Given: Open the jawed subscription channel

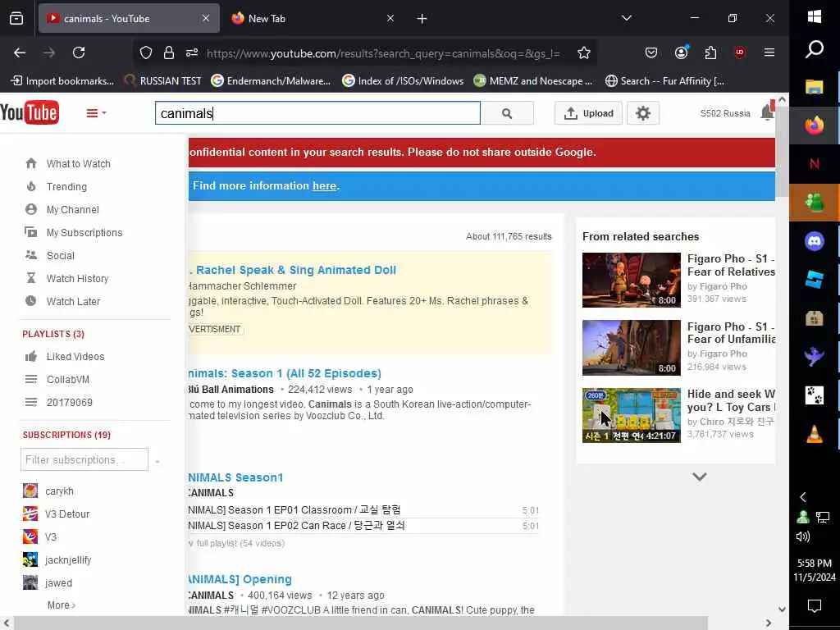Looking at the screenshot, I should coord(58,583).
